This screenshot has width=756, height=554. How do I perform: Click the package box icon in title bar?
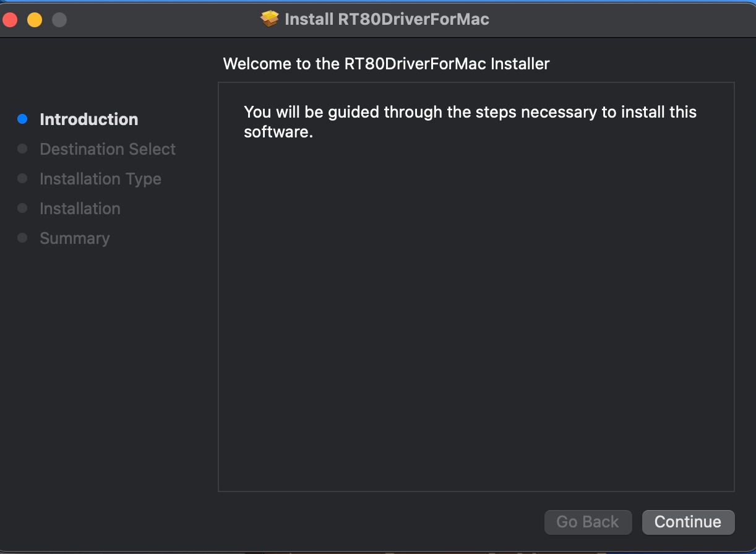[x=270, y=19]
